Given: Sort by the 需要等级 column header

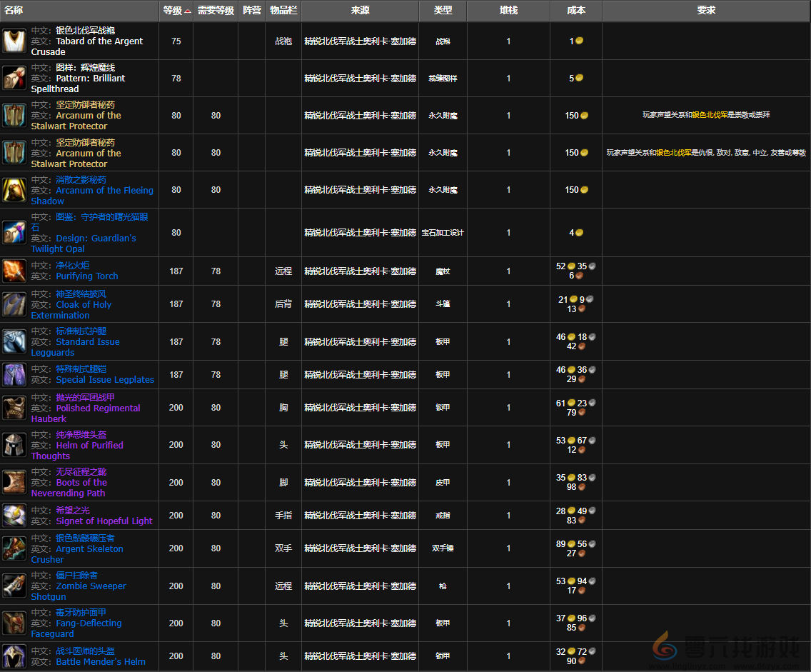Looking at the screenshot, I should click(x=216, y=11).
